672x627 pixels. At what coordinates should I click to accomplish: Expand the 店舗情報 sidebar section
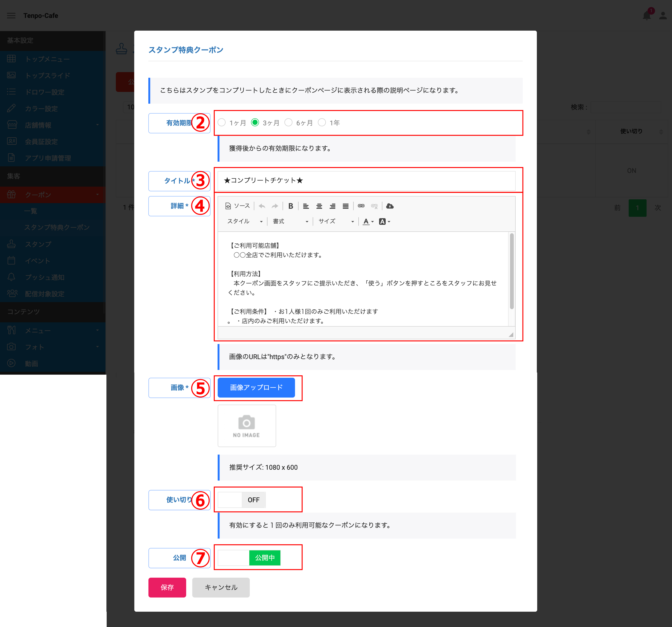tap(53, 125)
